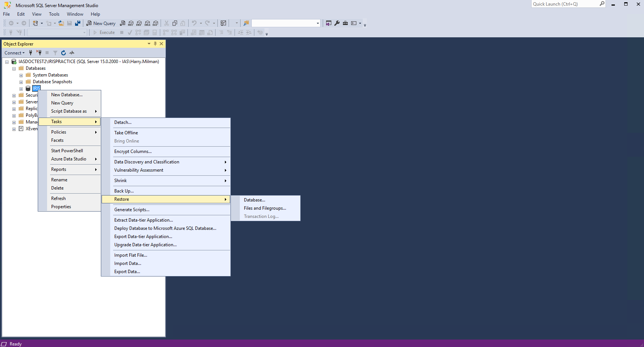This screenshot has height=347, width=644.
Task: Select Generate Scripts... menu entry
Action: (166, 210)
